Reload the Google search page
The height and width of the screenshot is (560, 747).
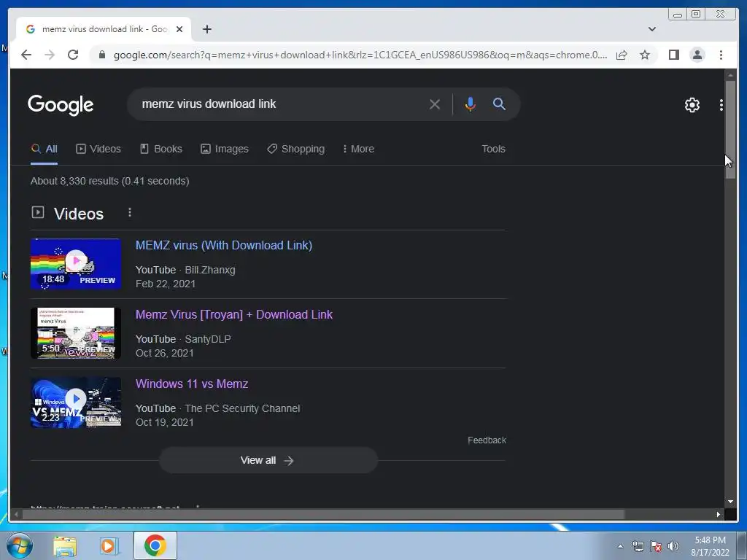(x=73, y=55)
